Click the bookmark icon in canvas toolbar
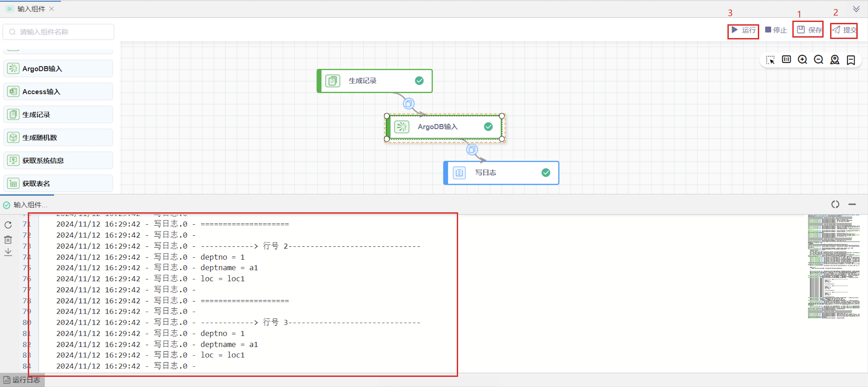This screenshot has width=868, height=387. pos(851,60)
